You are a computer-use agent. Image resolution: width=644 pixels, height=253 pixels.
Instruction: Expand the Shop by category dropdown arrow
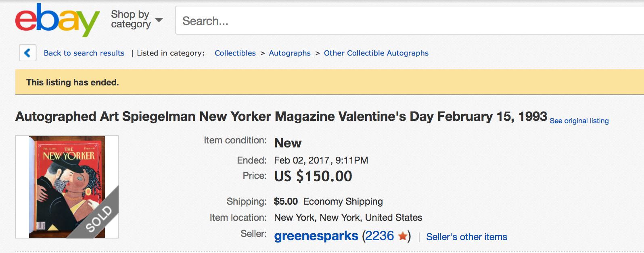click(x=159, y=20)
